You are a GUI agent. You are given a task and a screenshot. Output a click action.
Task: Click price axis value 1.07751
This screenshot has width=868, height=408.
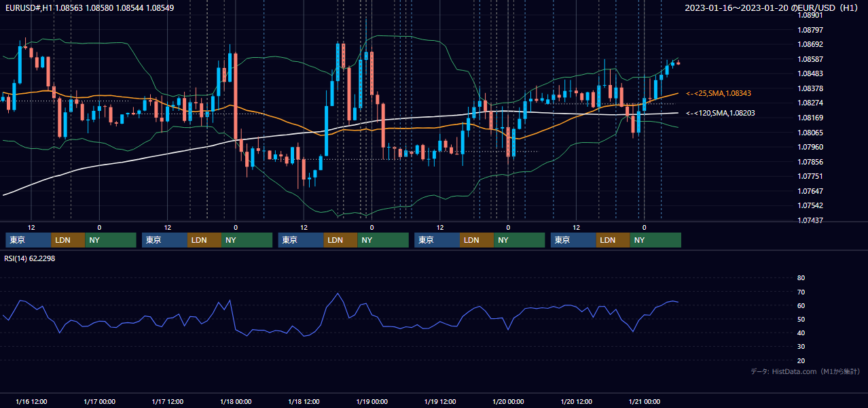tap(810, 176)
